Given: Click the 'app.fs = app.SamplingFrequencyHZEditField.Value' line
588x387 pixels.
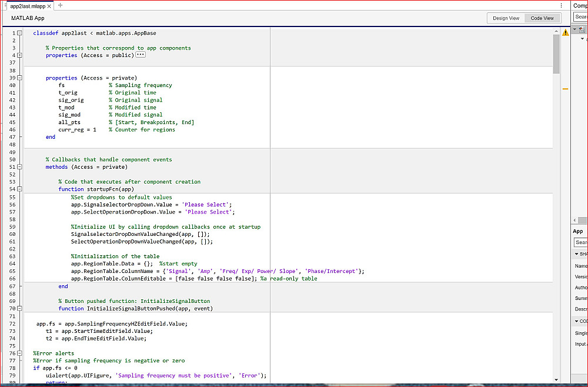Looking at the screenshot, I should click(x=112, y=323).
